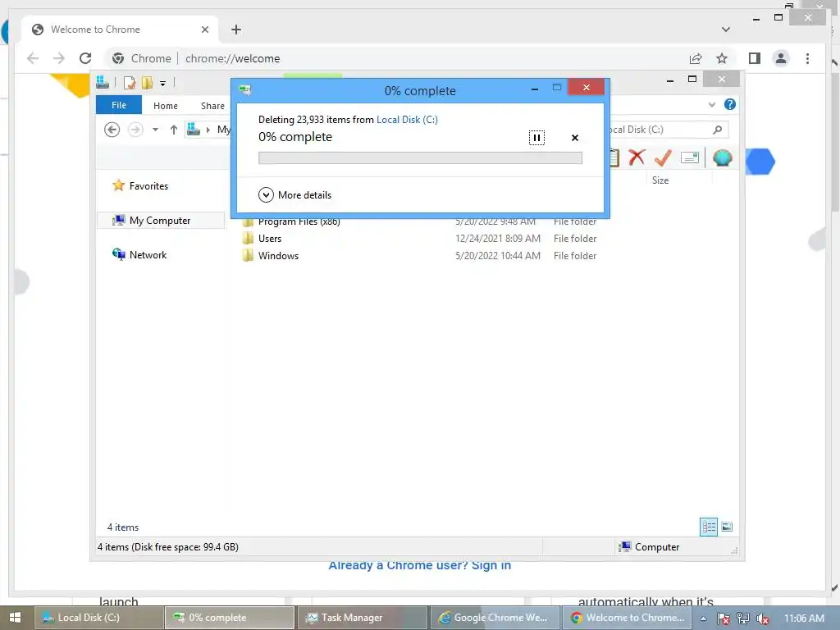
Task: Open Chrome three-dot menu
Action: pyautogui.click(x=807, y=58)
